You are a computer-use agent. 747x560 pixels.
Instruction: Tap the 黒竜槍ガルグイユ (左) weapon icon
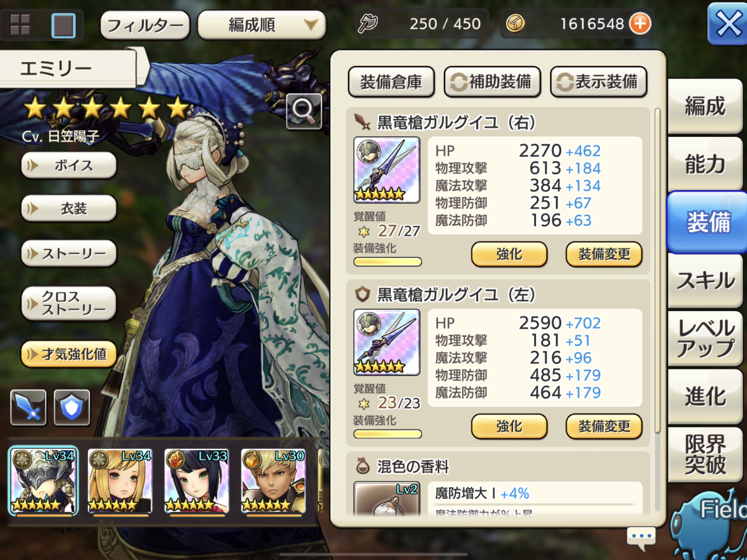[x=386, y=342]
